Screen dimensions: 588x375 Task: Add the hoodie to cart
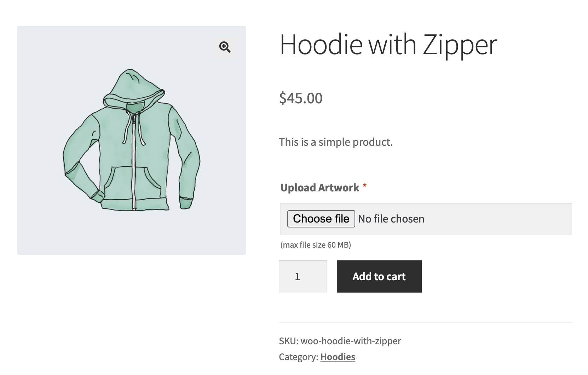tap(379, 276)
